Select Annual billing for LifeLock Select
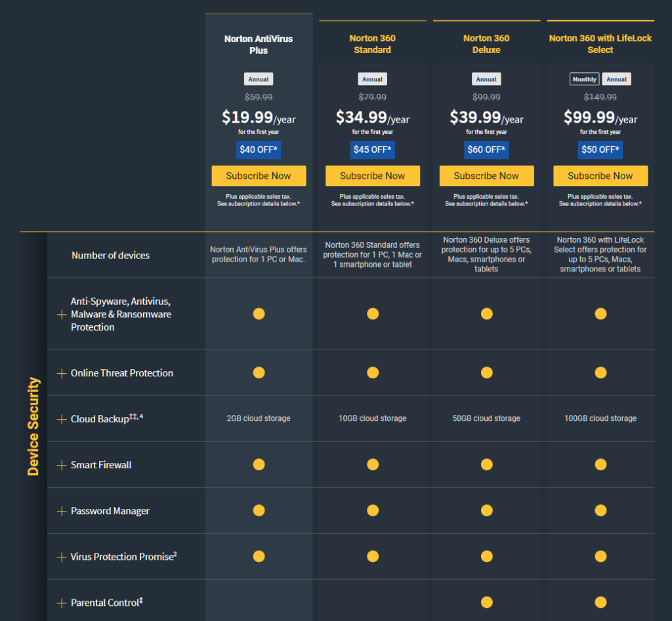The image size is (672, 621). coord(616,79)
